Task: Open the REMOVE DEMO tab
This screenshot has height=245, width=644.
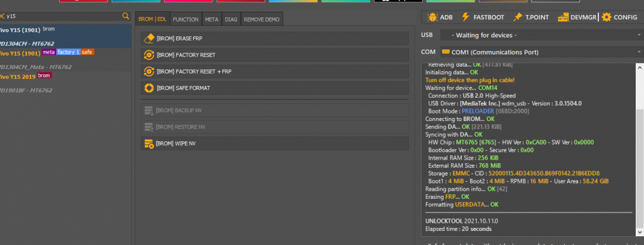Action: tap(262, 19)
